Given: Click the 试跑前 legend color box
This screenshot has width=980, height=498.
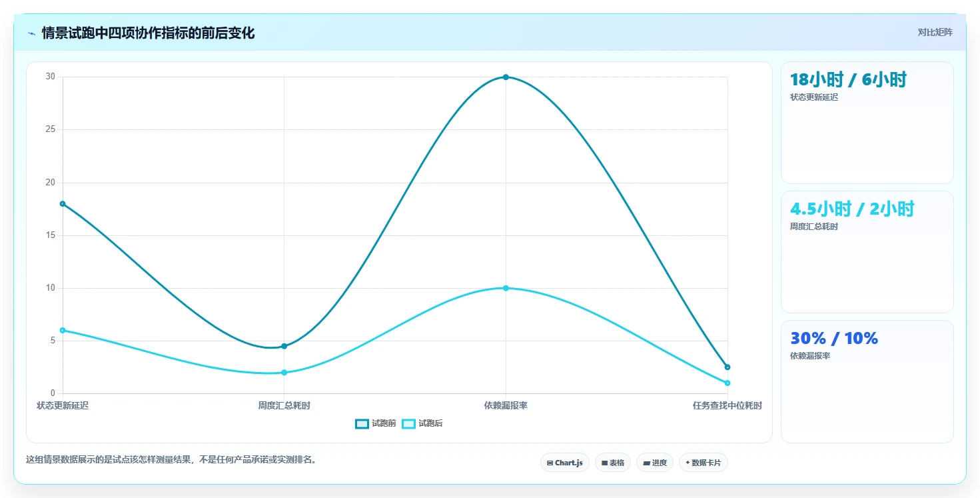Looking at the screenshot, I should pyautogui.click(x=362, y=423).
